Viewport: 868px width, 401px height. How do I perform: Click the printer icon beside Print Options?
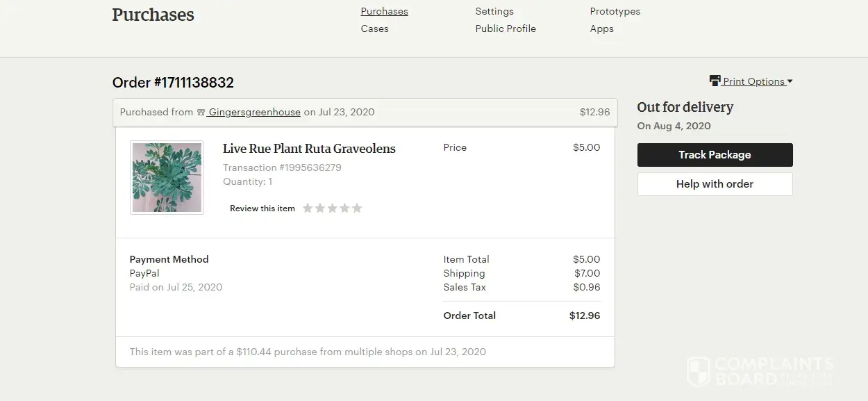click(x=715, y=81)
